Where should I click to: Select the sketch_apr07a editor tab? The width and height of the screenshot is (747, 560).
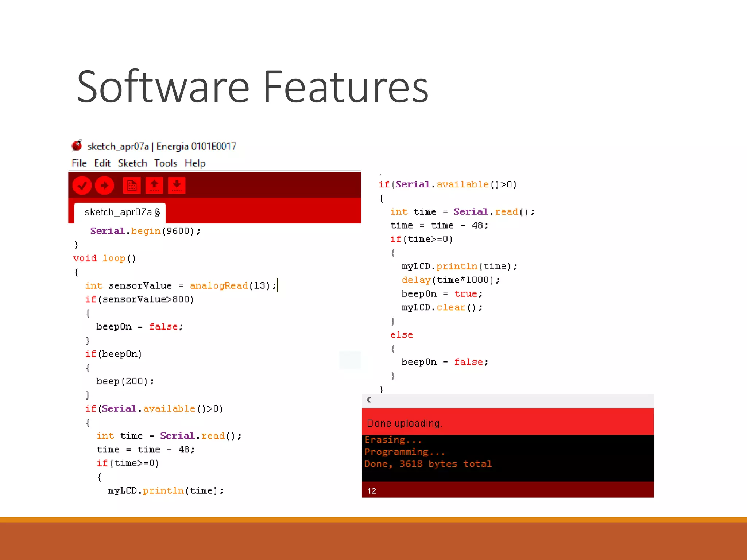(120, 213)
